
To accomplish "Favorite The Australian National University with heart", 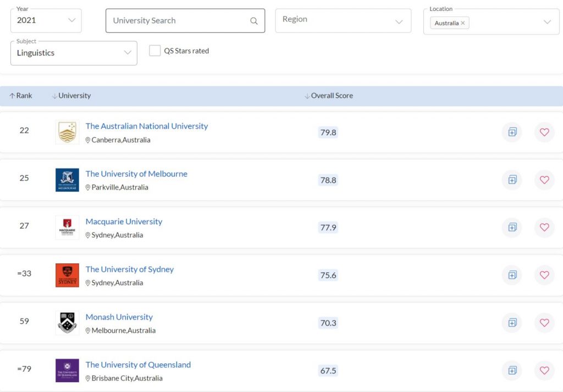I will point(544,132).
